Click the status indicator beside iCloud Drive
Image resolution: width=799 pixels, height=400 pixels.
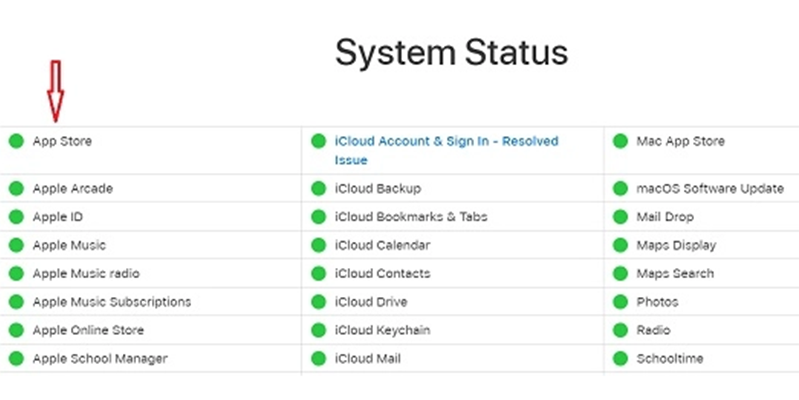click(x=318, y=302)
